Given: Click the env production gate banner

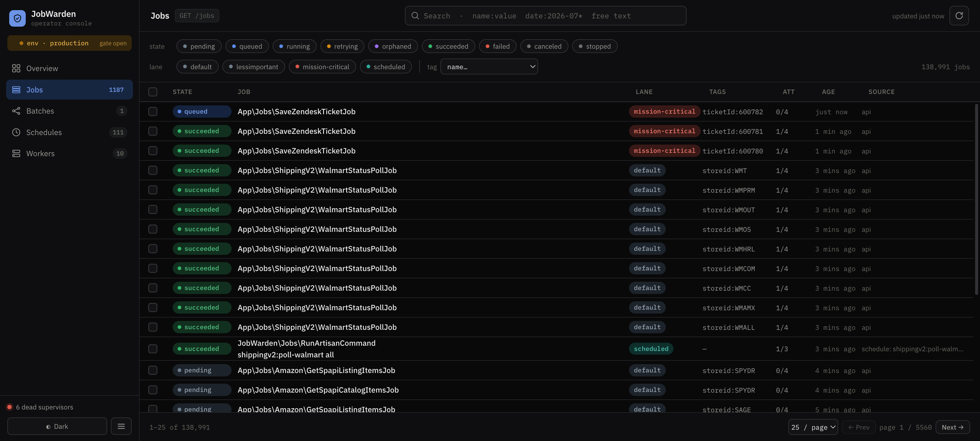Looking at the screenshot, I should (69, 43).
